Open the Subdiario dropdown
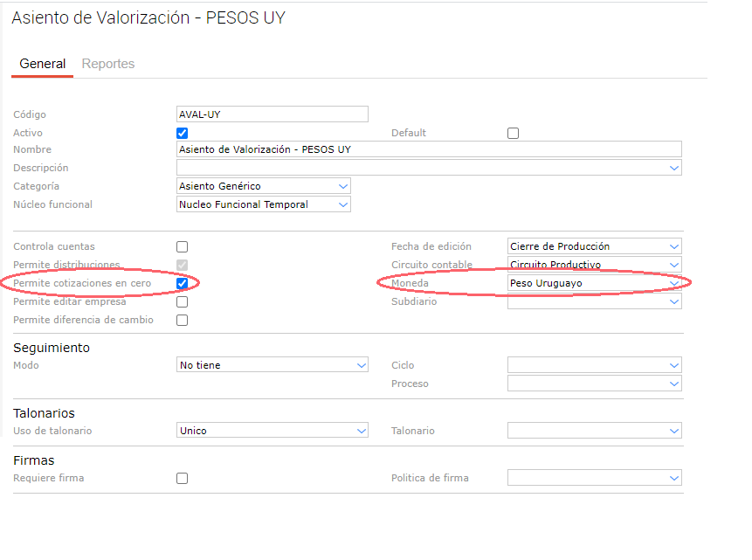The width and height of the screenshot is (752, 560). tap(594, 301)
